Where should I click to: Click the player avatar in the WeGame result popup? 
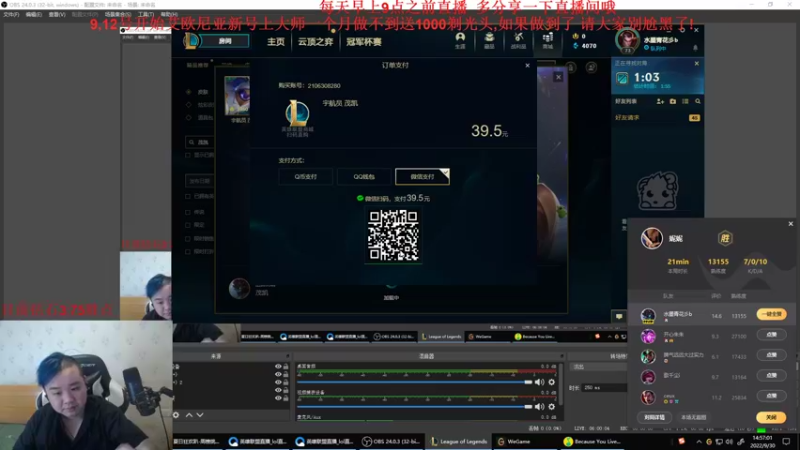652,238
